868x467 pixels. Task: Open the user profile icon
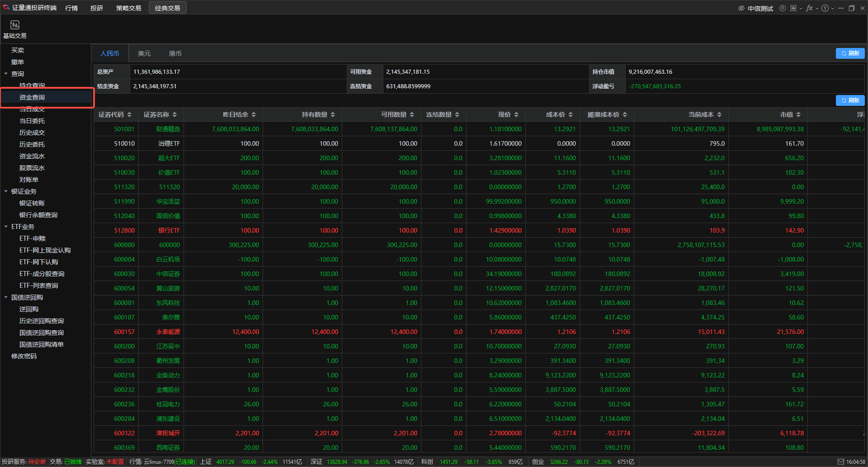pos(782,8)
